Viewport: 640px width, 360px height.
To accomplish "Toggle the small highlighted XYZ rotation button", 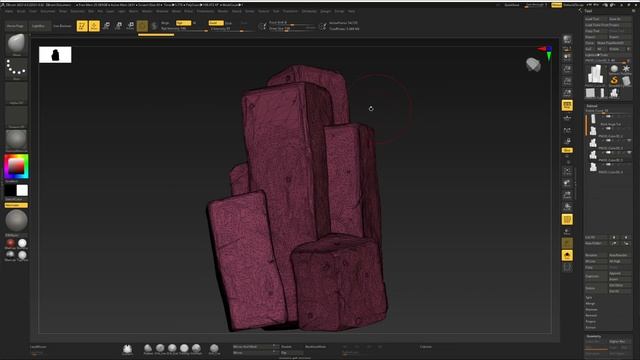I will pos(567,150).
